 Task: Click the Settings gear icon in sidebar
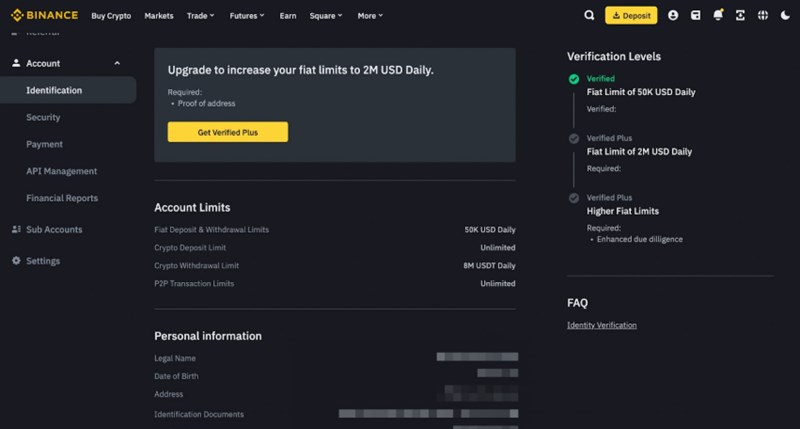pyautogui.click(x=16, y=260)
